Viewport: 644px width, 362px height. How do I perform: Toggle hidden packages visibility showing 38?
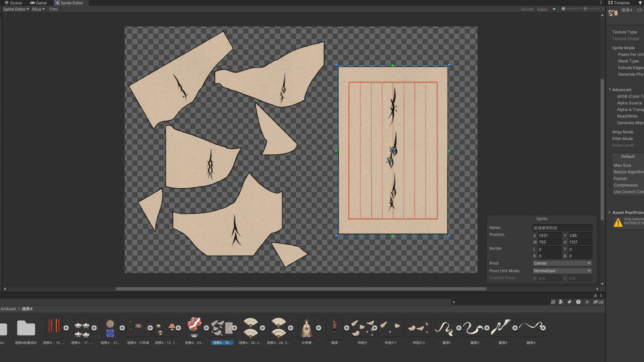[598, 302]
